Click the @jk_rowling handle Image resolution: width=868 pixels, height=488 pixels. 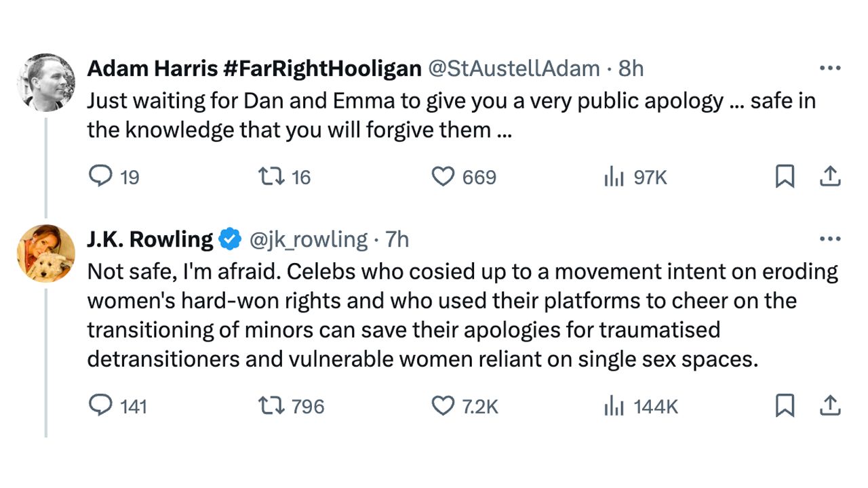pos(309,239)
